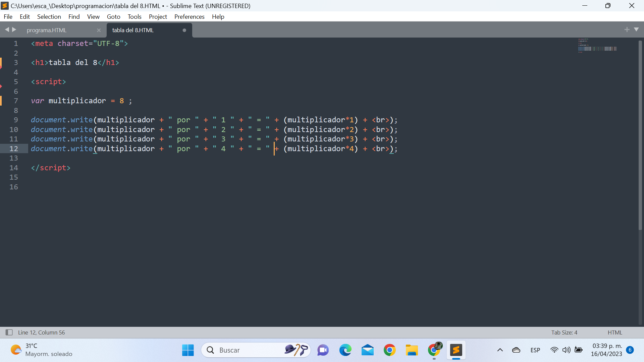Click '(multiplicador*4)' in line 12

pos(321,148)
